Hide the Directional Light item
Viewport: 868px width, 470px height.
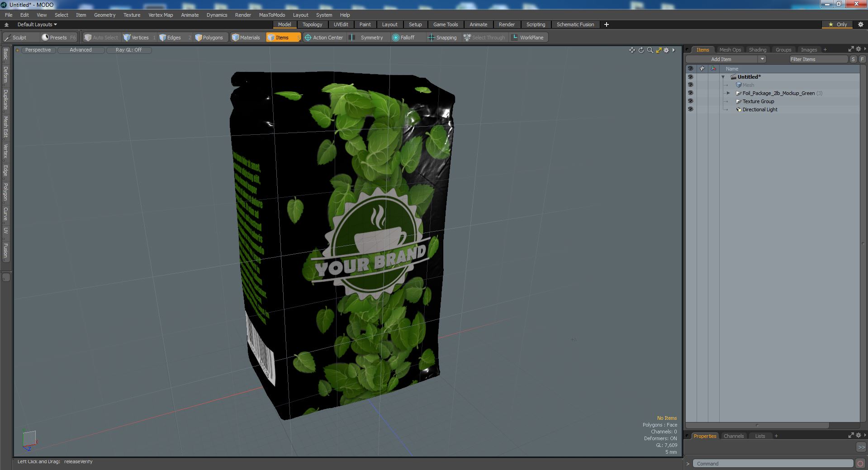click(690, 109)
